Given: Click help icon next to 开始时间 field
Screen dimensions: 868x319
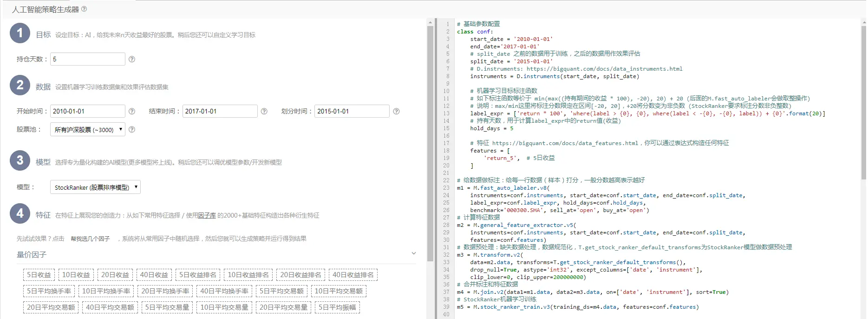Looking at the screenshot, I should [x=132, y=111].
